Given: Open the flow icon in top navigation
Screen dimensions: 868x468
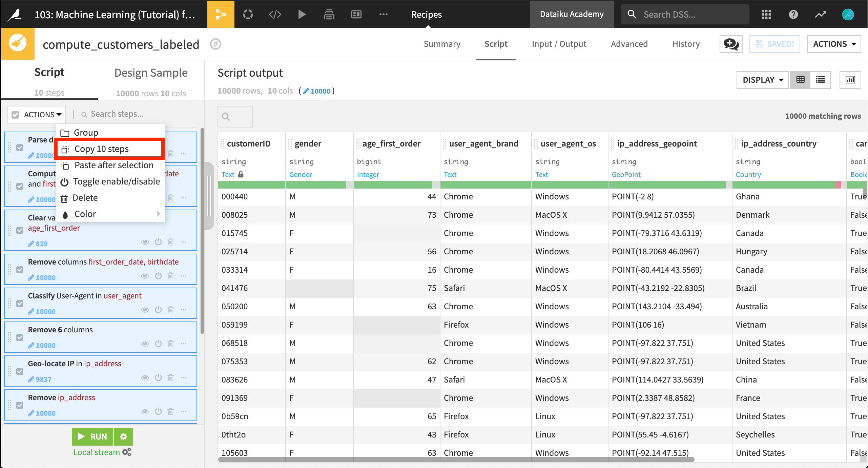Looking at the screenshot, I should coord(221,14).
